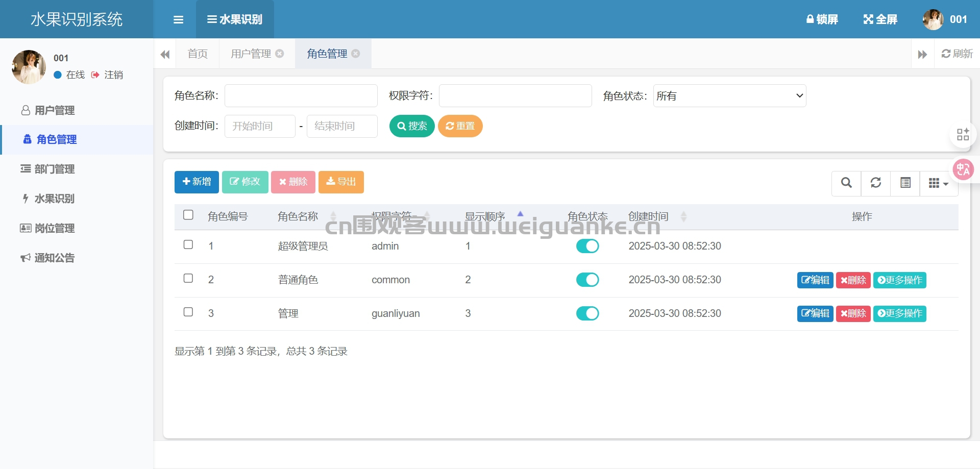Click the 注销 logout link
This screenshot has height=469, width=980.
[x=107, y=75]
